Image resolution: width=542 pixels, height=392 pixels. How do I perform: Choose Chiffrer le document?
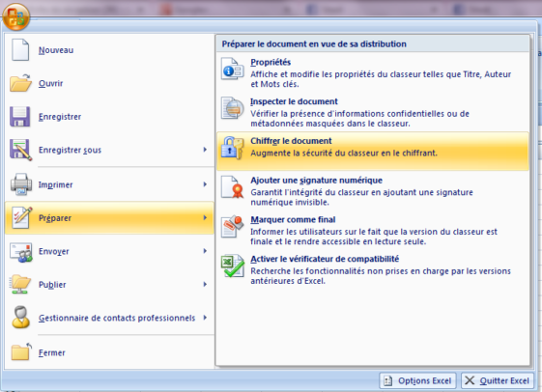(373, 151)
